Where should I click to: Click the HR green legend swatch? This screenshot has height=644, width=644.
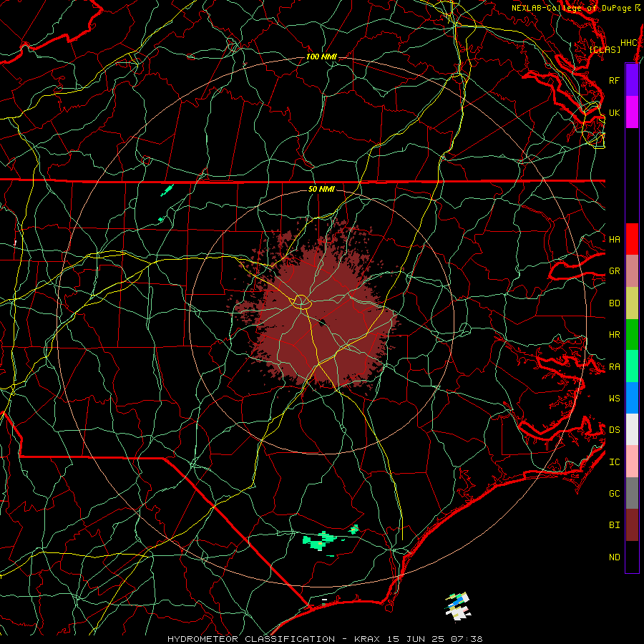point(632,335)
